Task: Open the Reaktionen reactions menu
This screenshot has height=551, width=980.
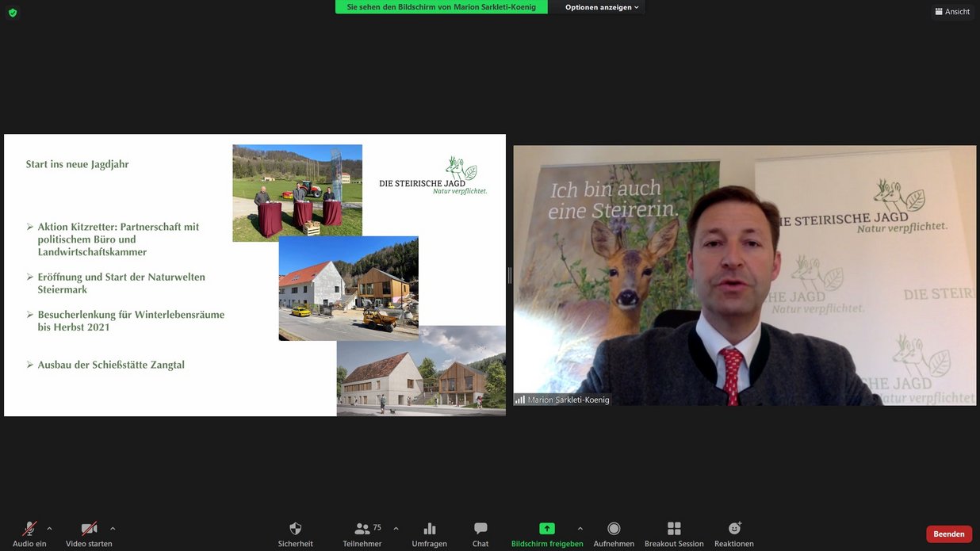Action: coord(734,529)
